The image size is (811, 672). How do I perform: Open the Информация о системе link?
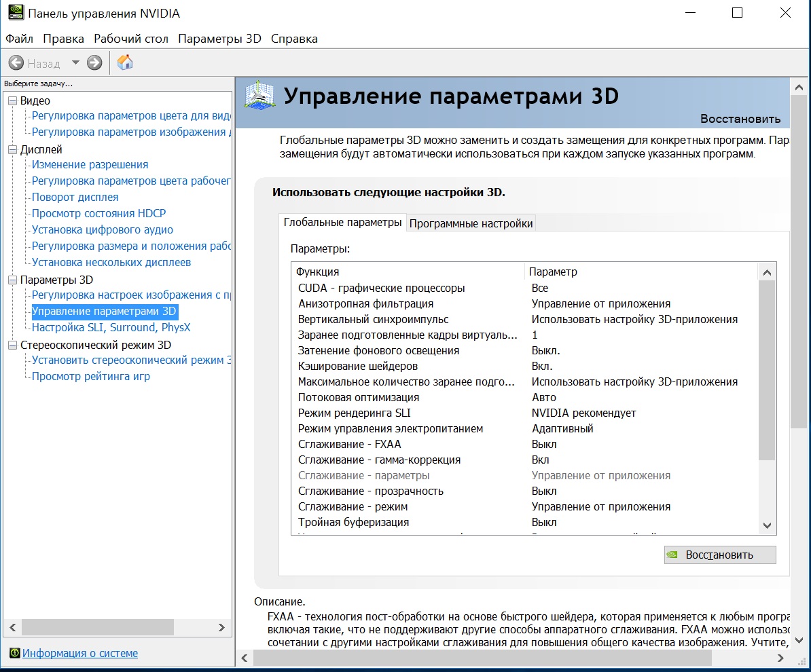point(80,653)
